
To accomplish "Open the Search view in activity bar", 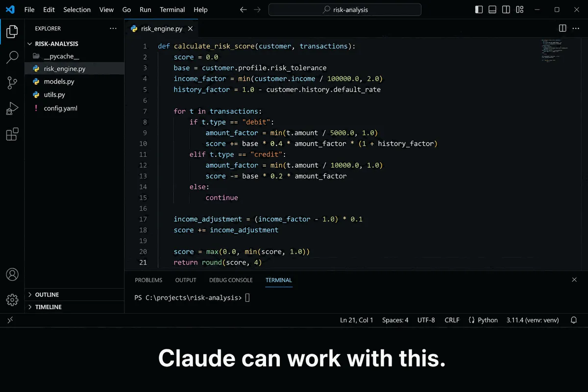I will point(12,57).
